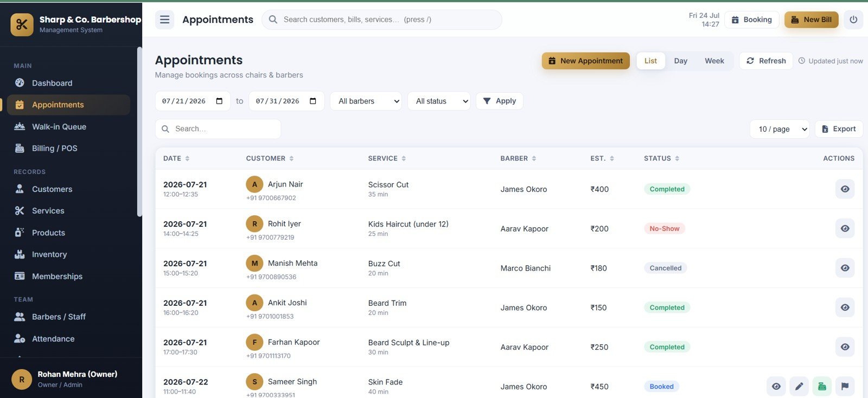The width and height of the screenshot is (868, 398).
Task: Edit Sameer Singh appointment pencil icon
Action: point(799,387)
